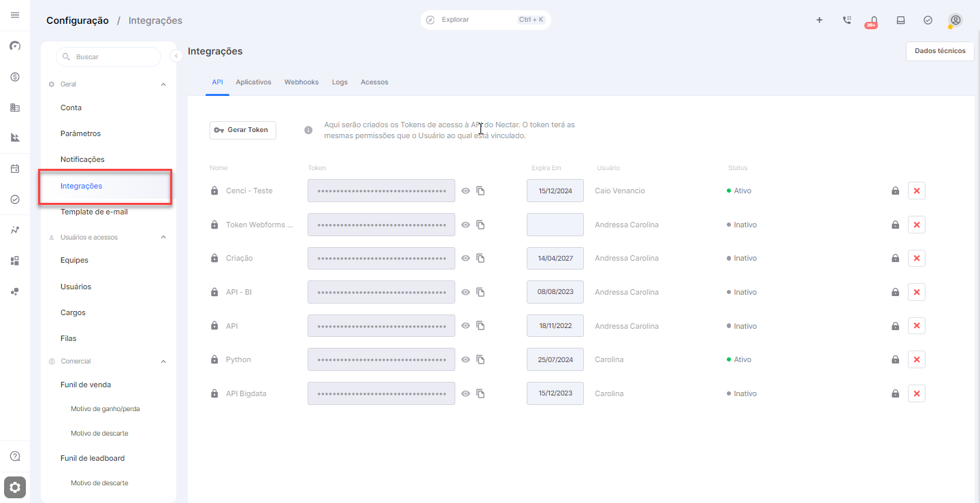Open Notificações settings page
This screenshot has height=503, width=980.
click(x=82, y=159)
